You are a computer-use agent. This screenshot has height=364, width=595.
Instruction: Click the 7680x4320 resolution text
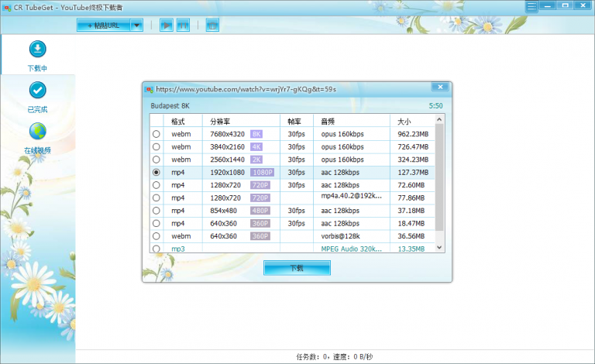tap(227, 134)
